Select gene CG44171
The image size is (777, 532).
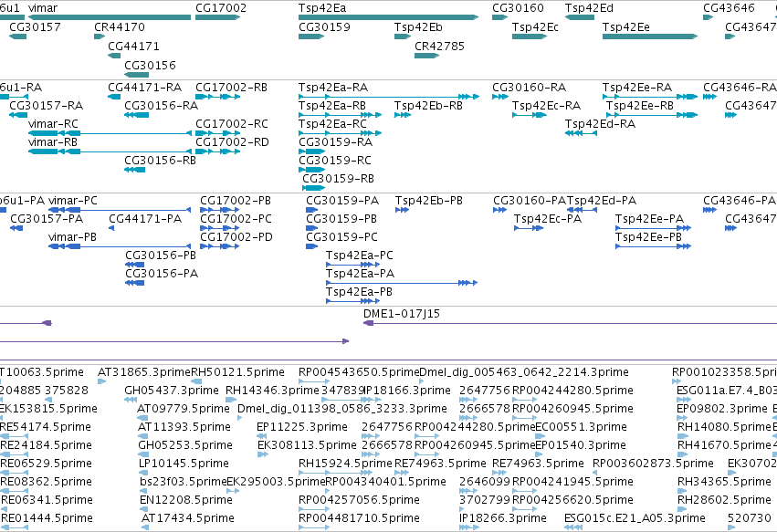coord(114,56)
